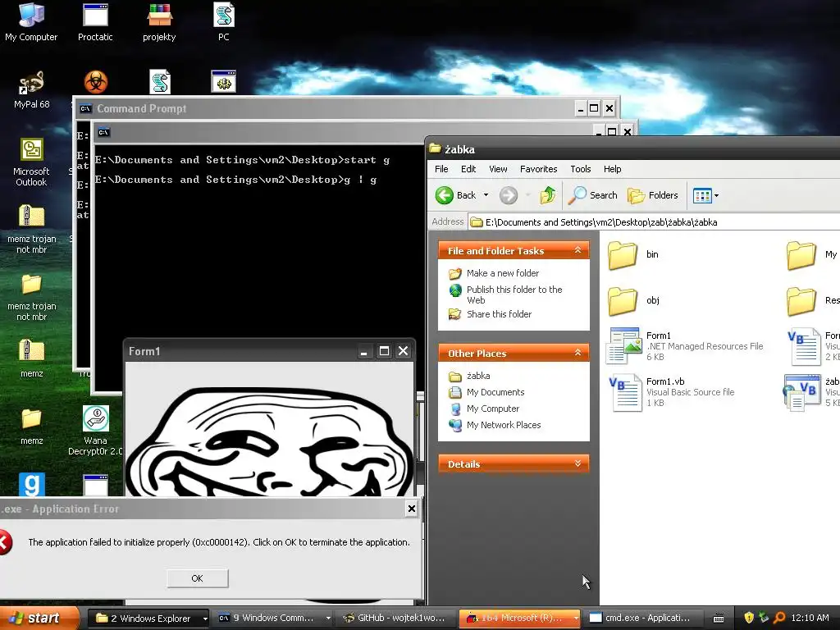
Task: Go to żabka under Other Places
Action: click(x=478, y=376)
